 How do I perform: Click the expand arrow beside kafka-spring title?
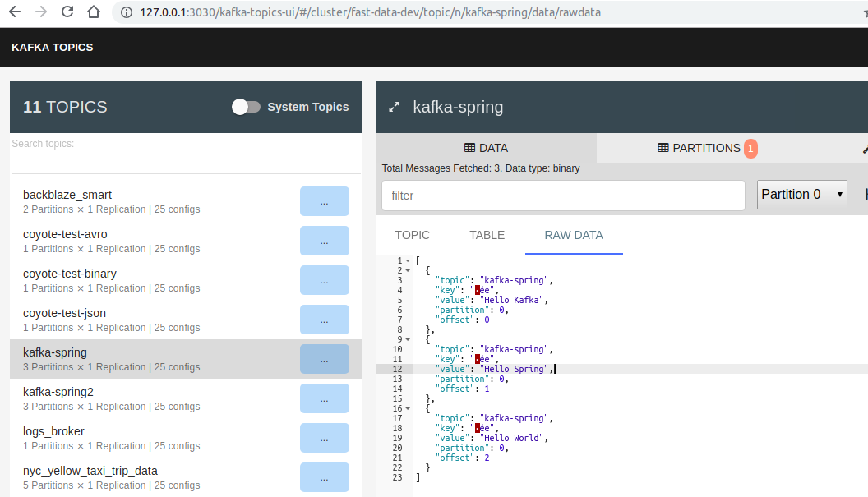tap(394, 107)
